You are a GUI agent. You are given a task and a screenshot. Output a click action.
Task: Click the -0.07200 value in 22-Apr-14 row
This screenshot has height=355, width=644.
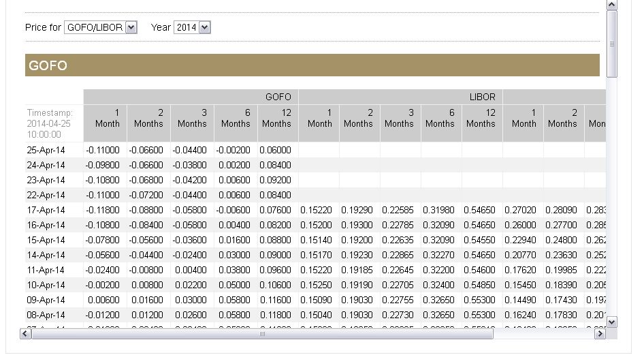click(146, 195)
